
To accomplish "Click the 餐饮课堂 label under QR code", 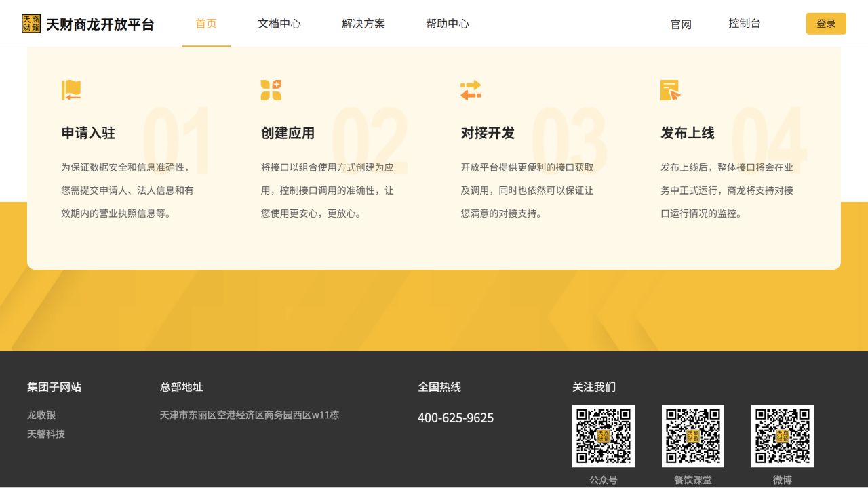I will 693,480.
